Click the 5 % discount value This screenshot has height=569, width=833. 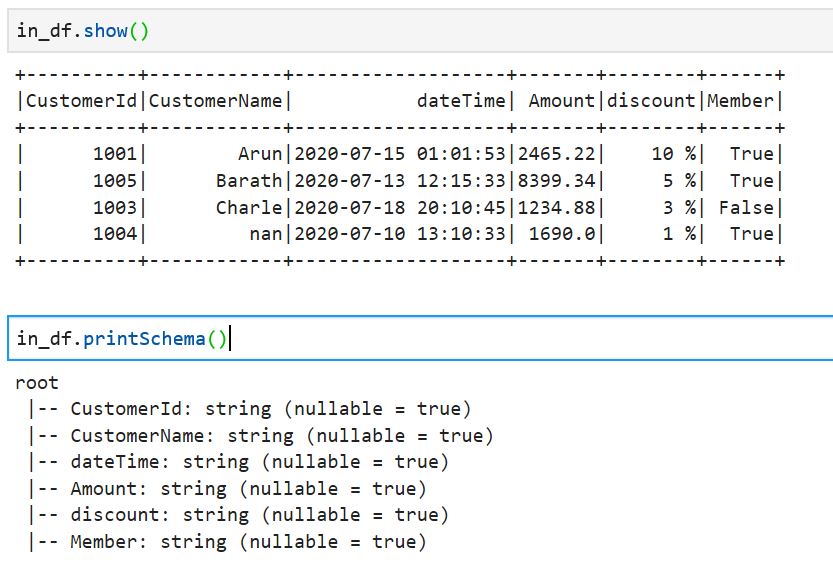[x=679, y=181]
